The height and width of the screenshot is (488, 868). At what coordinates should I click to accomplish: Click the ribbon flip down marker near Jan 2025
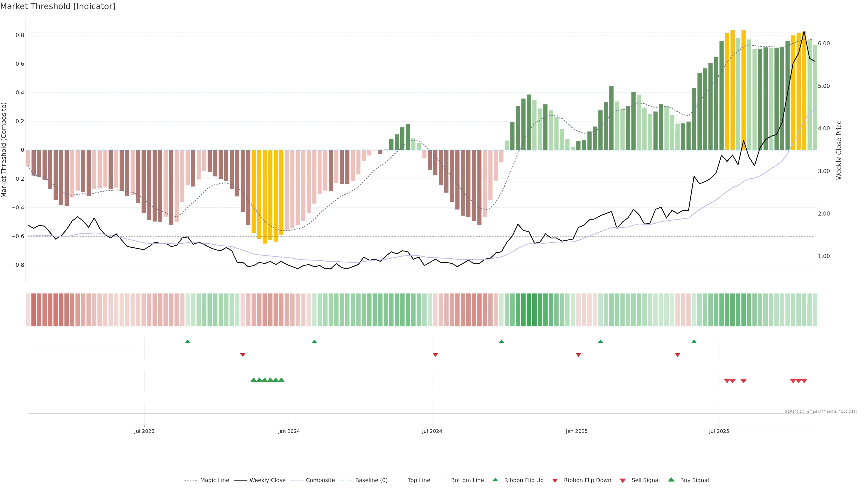coord(578,355)
